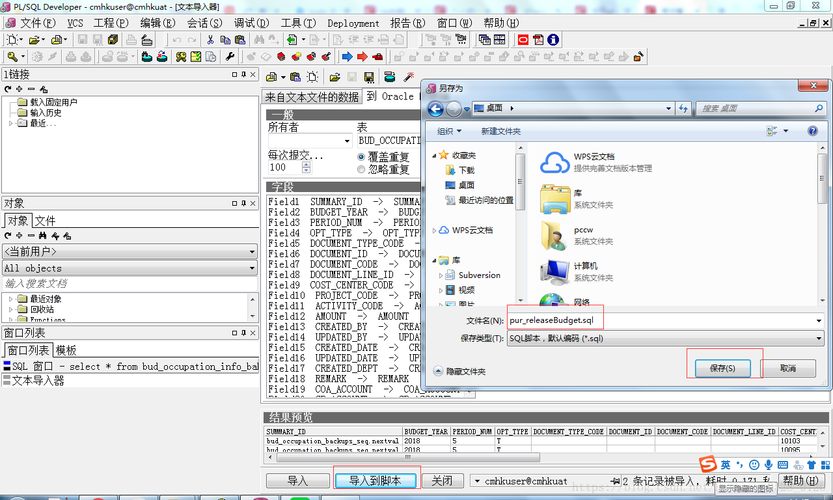Increase the 每次提交 stepper value
Screen dimensions: 833x500
point(306,164)
